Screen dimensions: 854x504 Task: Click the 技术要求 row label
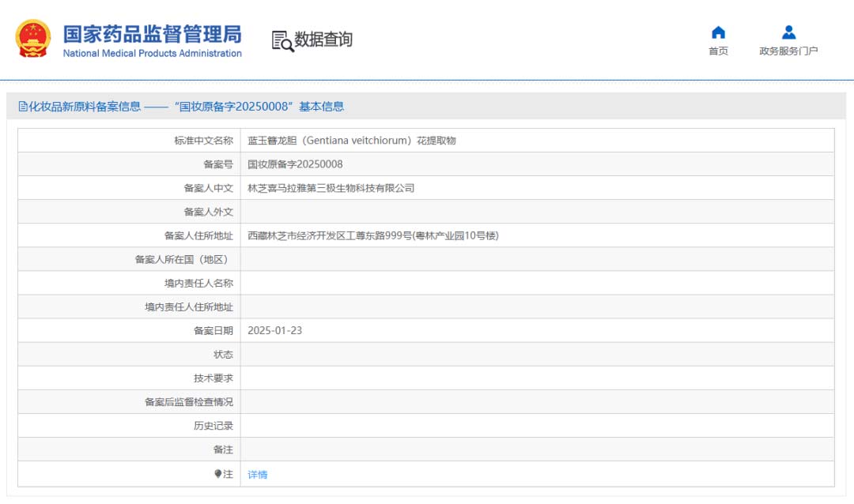tap(213, 378)
